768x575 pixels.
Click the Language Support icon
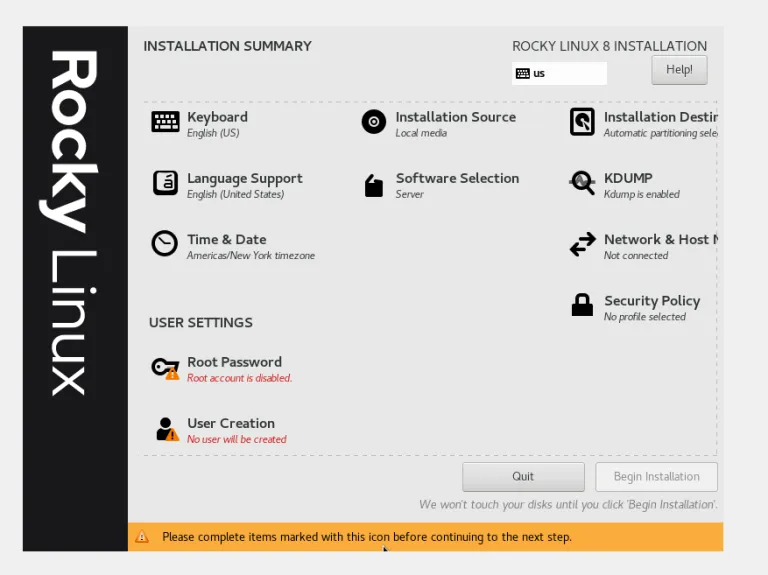point(165,183)
